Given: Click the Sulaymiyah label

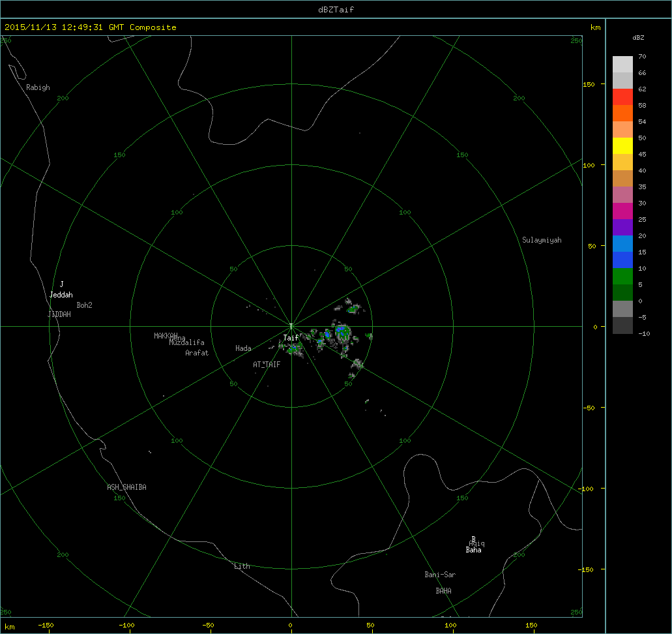Looking at the screenshot, I should point(542,240).
